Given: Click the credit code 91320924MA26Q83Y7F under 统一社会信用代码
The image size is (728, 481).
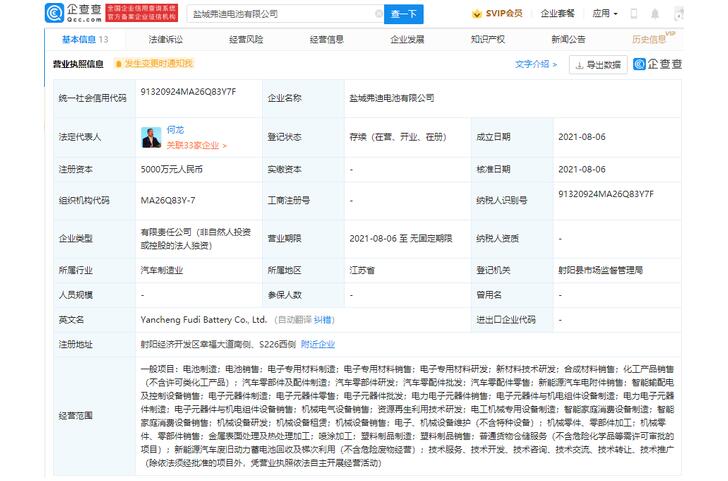Looking at the screenshot, I should 188,91.
